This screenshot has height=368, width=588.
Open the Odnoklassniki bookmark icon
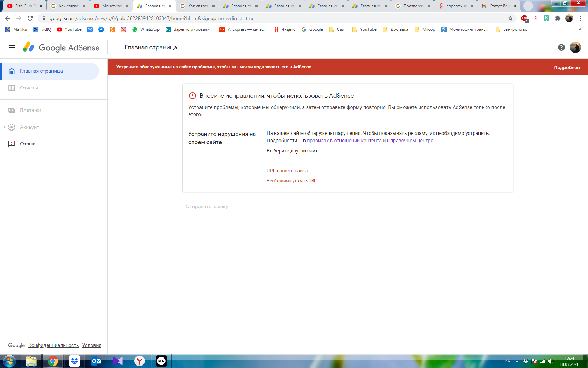112,29
